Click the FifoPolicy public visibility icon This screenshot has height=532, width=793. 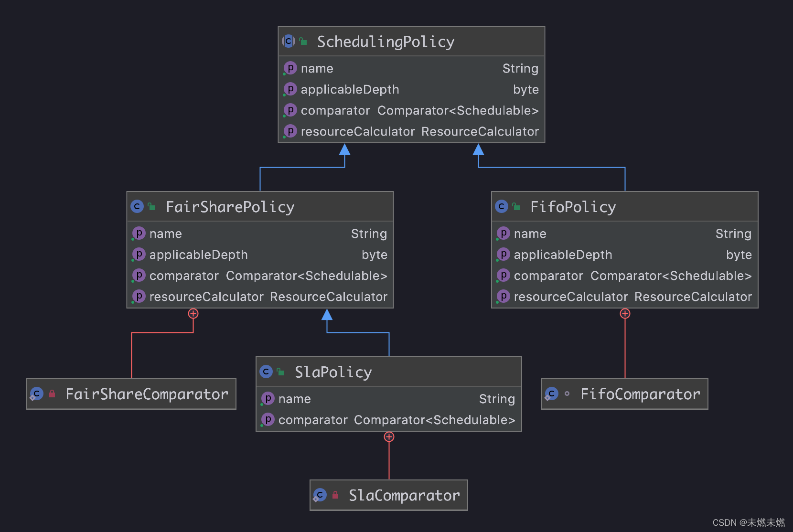[516, 207]
